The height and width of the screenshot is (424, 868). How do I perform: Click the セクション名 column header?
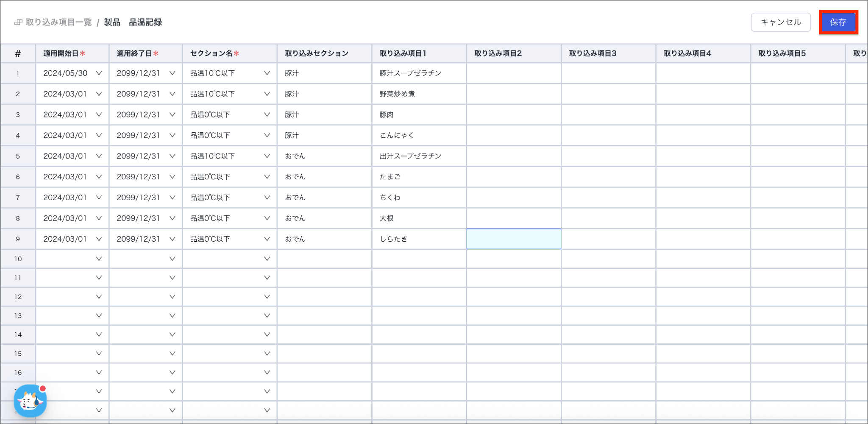pos(230,53)
